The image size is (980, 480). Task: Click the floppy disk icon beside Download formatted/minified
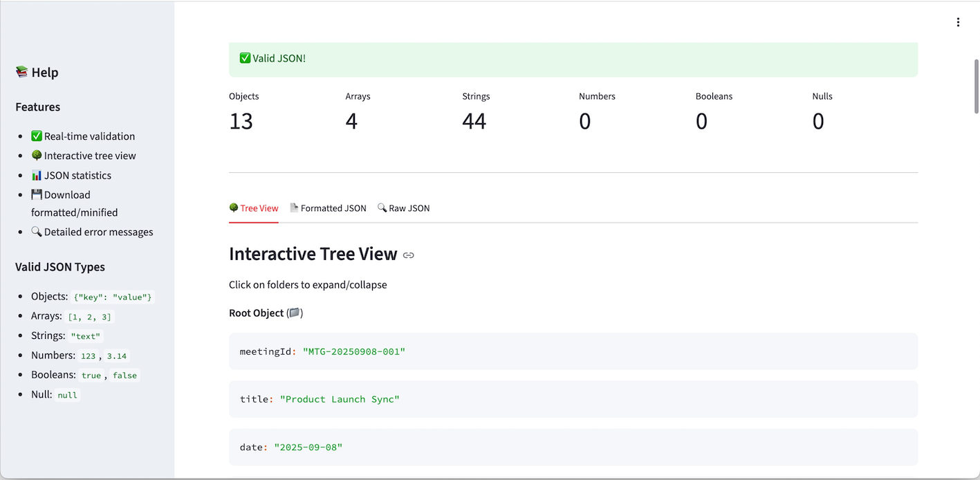click(x=36, y=194)
